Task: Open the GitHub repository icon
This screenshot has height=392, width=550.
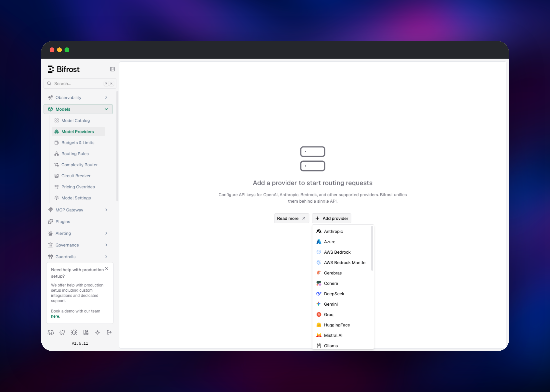Action: coord(62,332)
